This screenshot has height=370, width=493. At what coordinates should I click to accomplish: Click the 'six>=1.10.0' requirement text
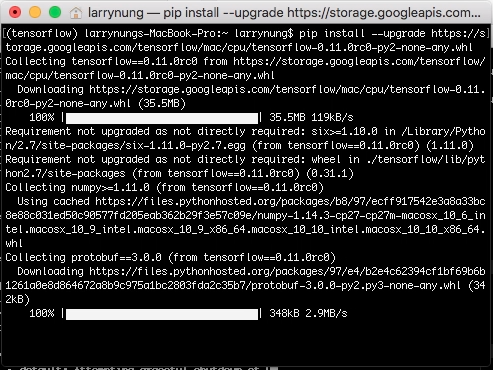(x=344, y=132)
